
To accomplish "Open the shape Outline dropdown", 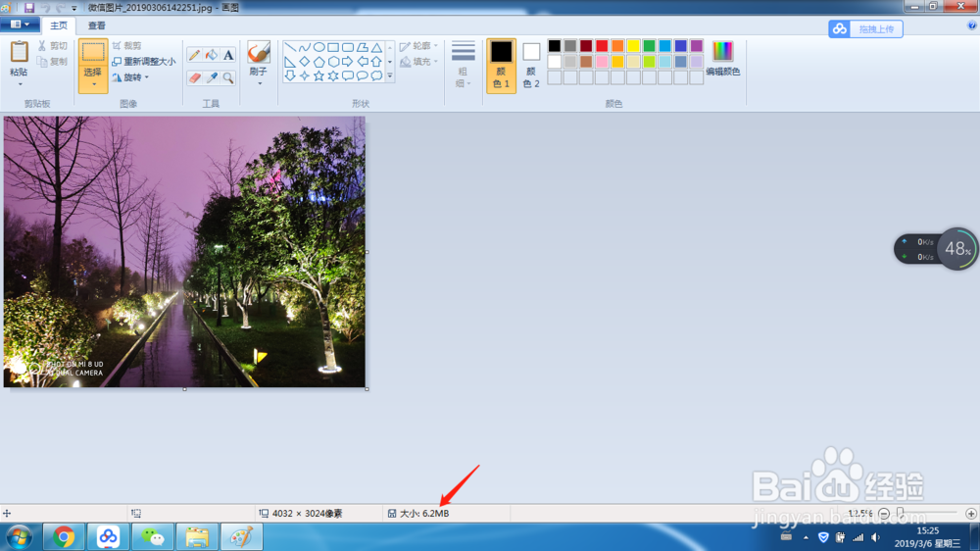I will point(418,46).
